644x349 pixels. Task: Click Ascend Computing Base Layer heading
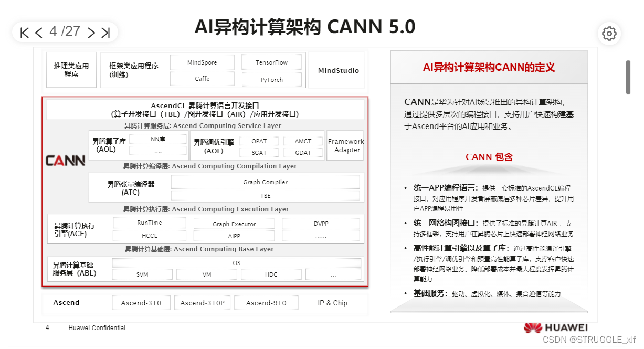click(199, 249)
